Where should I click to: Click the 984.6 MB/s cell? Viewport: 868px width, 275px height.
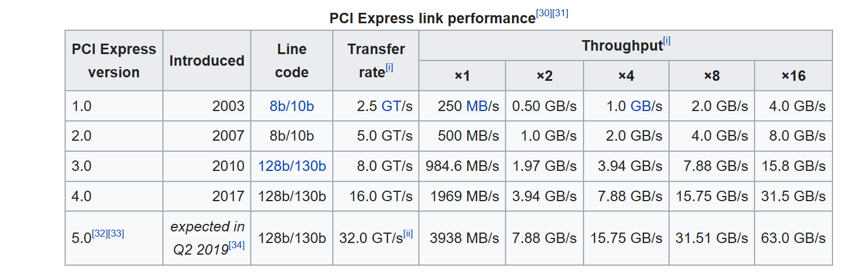pyautogui.click(x=462, y=166)
